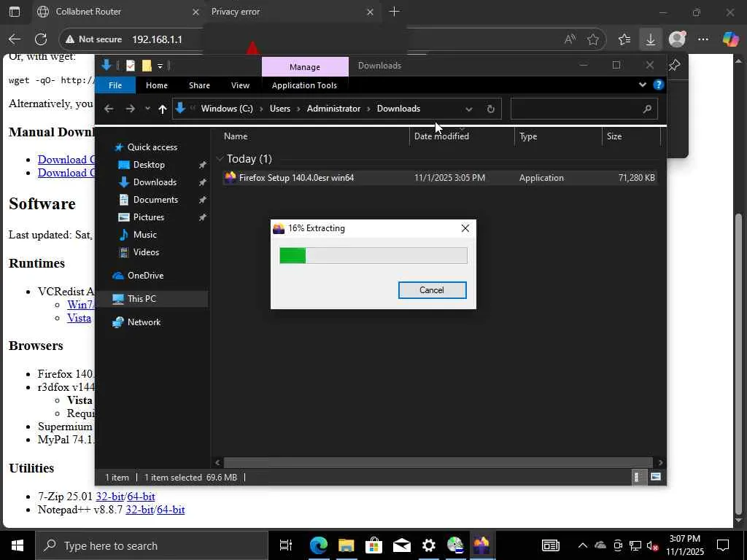
Task: Switch to the Share ribbon tab
Action: 199,85
